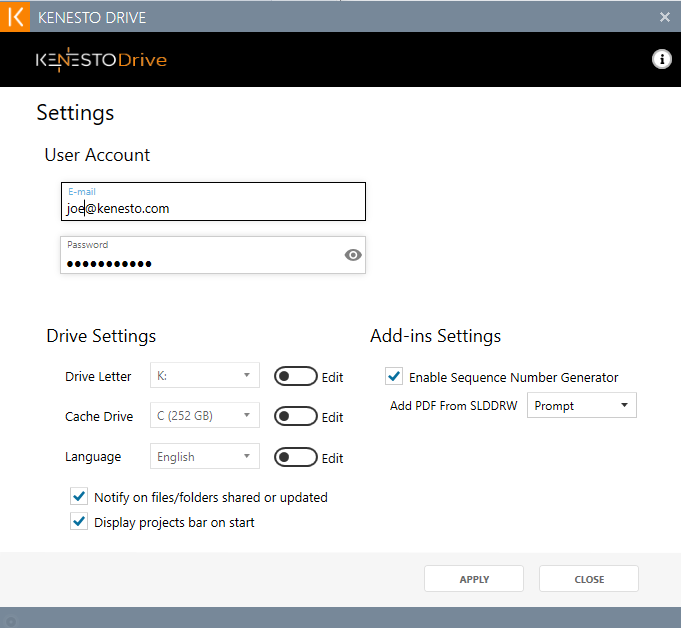Click into the Password field

click(x=213, y=255)
